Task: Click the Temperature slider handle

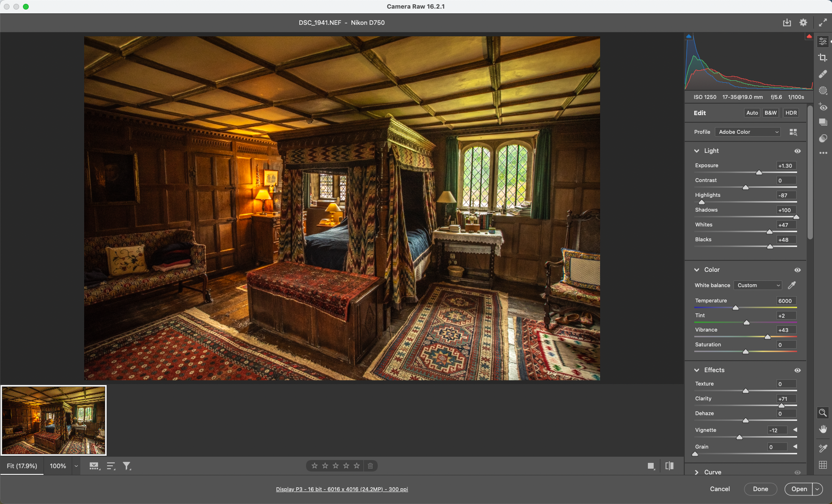Action: pyautogui.click(x=736, y=308)
